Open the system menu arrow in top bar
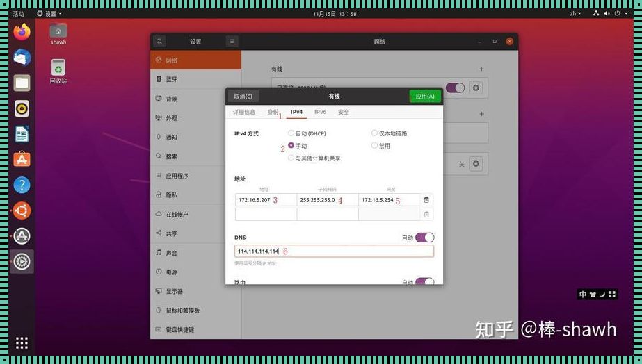The image size is (642, 364). [x=626, y=13]
